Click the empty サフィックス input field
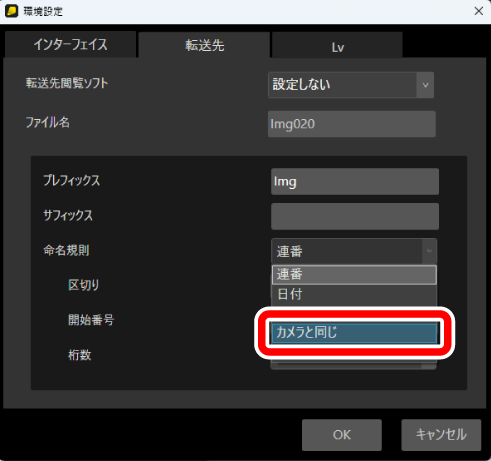Viewport: 491px width, 461px height. 355,216
